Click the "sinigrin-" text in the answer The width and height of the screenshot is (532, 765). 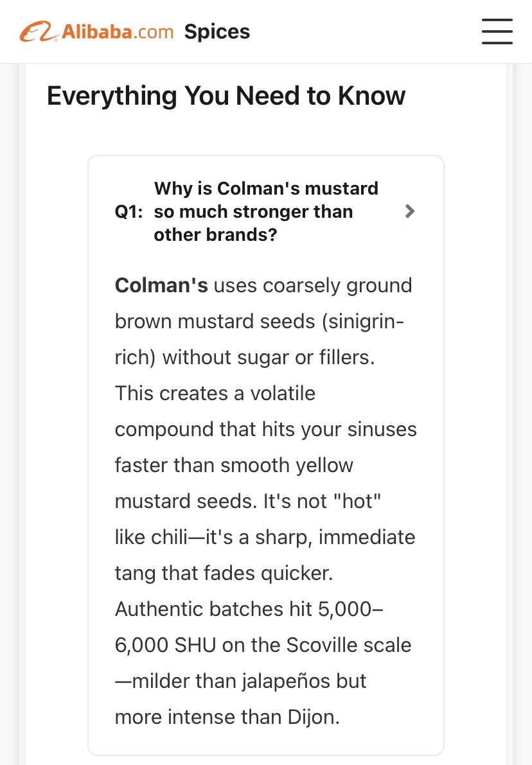point(364,321)
